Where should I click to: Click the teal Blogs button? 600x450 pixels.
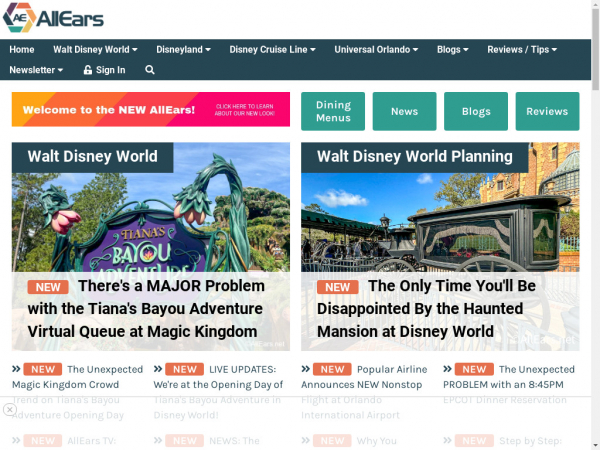click(x=476, y=111)
